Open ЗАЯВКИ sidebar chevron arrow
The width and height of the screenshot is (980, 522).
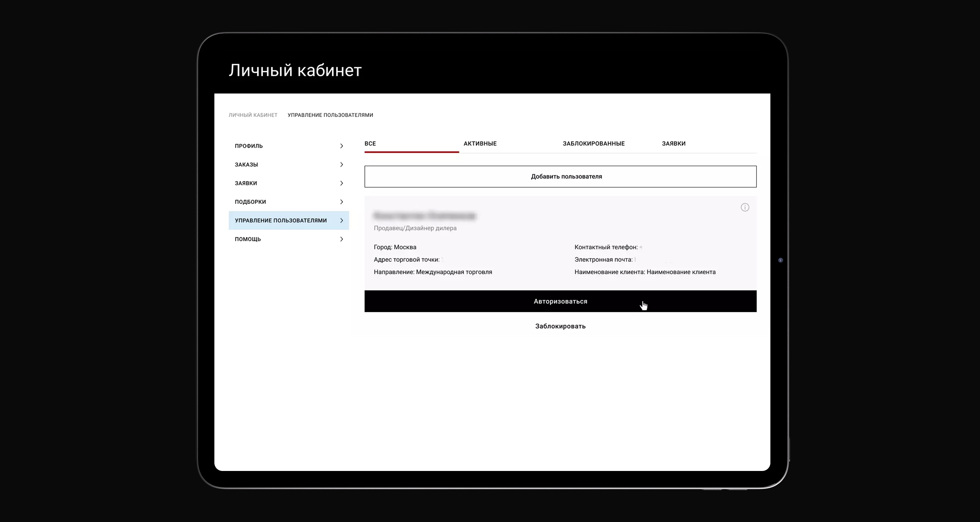point(341,183)
